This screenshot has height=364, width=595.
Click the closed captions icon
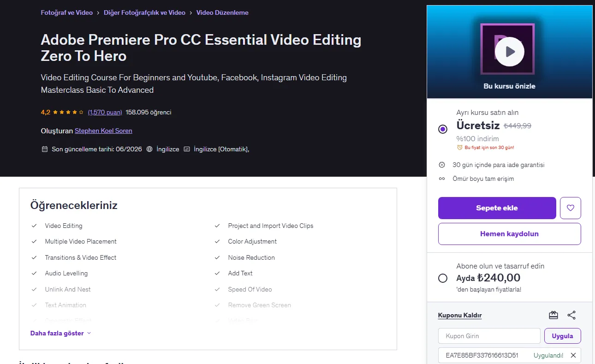(187, 149)
